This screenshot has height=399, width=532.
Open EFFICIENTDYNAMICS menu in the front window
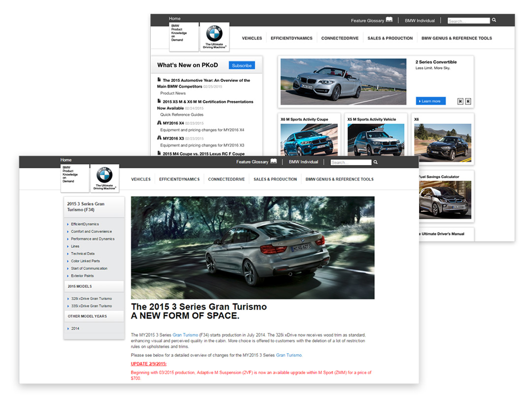[179, 179]
